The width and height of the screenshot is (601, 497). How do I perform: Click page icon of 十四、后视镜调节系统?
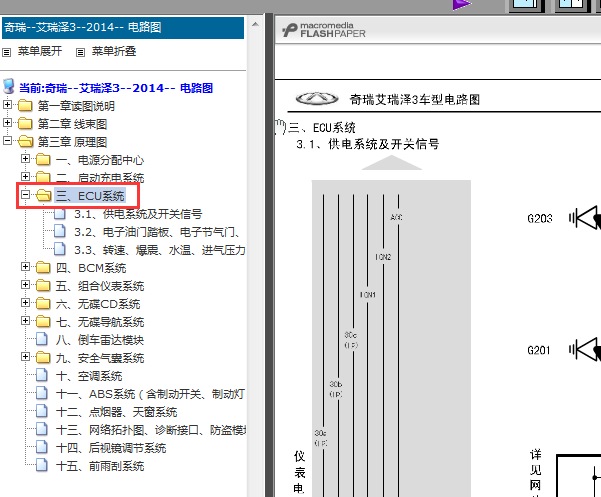42,447
